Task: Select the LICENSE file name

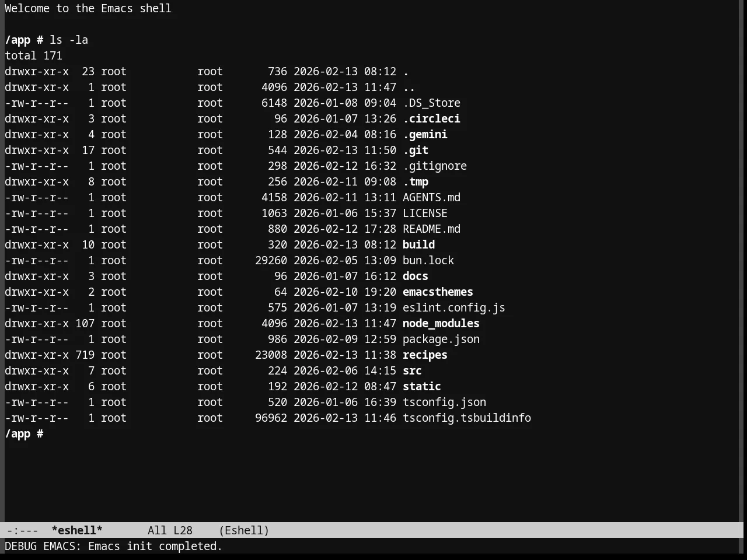Action: [425, 213]
